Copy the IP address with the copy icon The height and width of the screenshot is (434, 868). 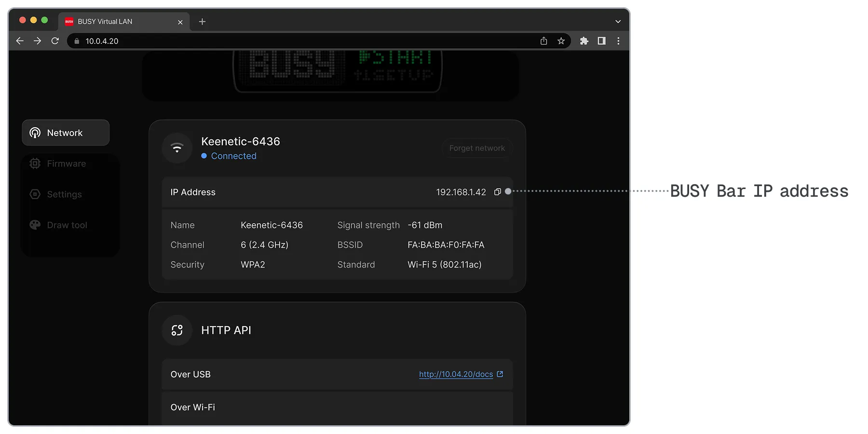pos(498,192)
